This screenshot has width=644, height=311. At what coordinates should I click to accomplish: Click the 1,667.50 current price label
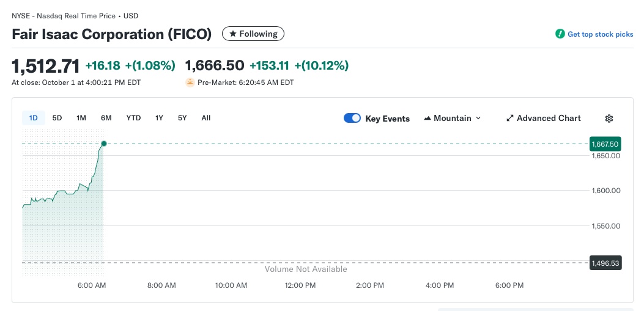[605, 144]
